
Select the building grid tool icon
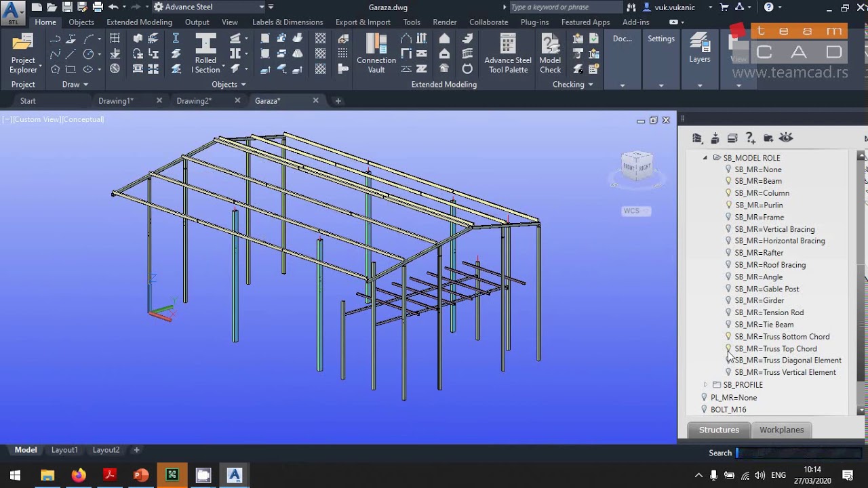click(x=115, y=39)
